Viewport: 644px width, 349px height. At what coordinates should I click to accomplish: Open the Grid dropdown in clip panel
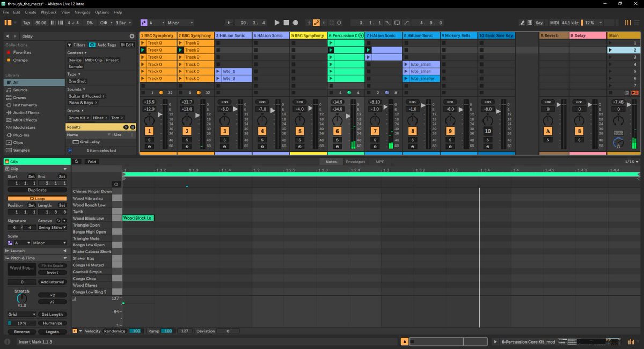(x=21, y=314)
